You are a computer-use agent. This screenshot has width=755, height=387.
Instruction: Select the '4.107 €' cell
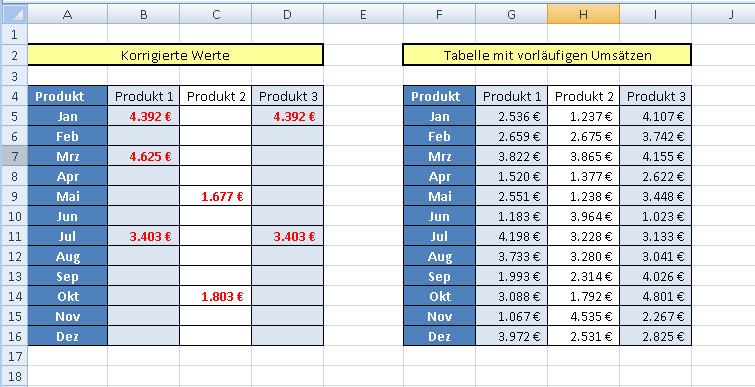[x=655, y=116]
